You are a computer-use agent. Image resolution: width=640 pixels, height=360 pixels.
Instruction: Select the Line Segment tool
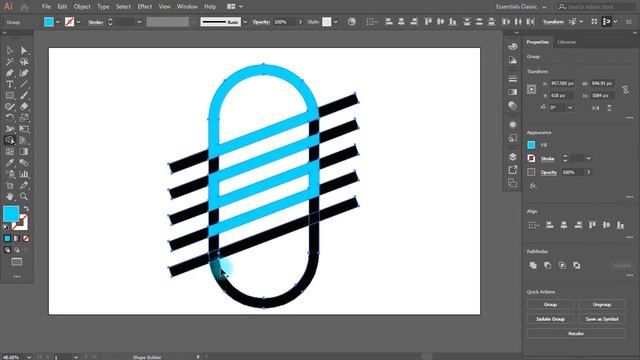coord(24,84)
